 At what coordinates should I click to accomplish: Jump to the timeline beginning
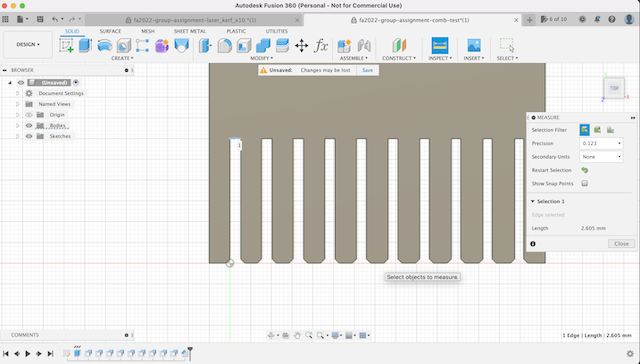(6, 354)
